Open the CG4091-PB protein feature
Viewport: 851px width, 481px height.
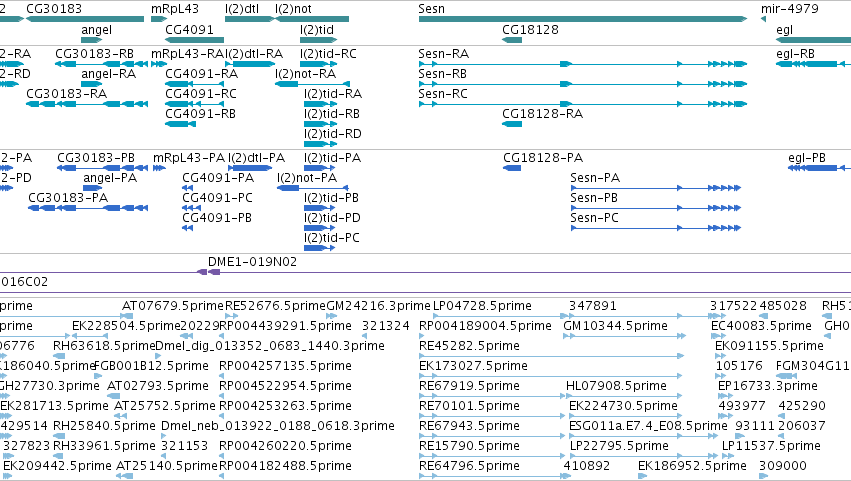click(x=217, y=218)
